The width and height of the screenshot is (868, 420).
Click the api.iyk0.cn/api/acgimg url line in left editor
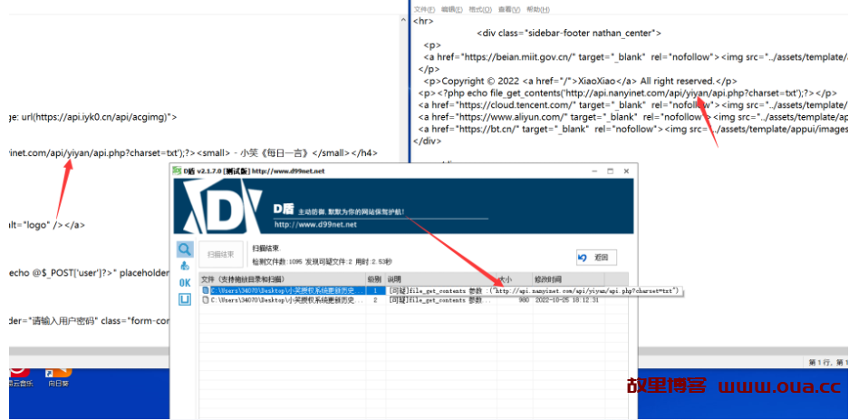(x=93, y=117)
